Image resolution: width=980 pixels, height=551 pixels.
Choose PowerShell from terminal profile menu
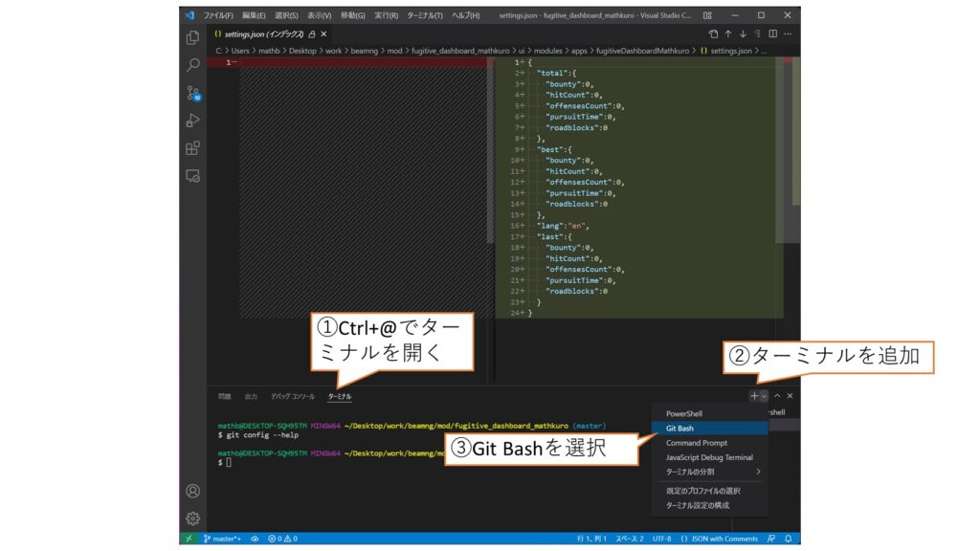coord(709,413)
